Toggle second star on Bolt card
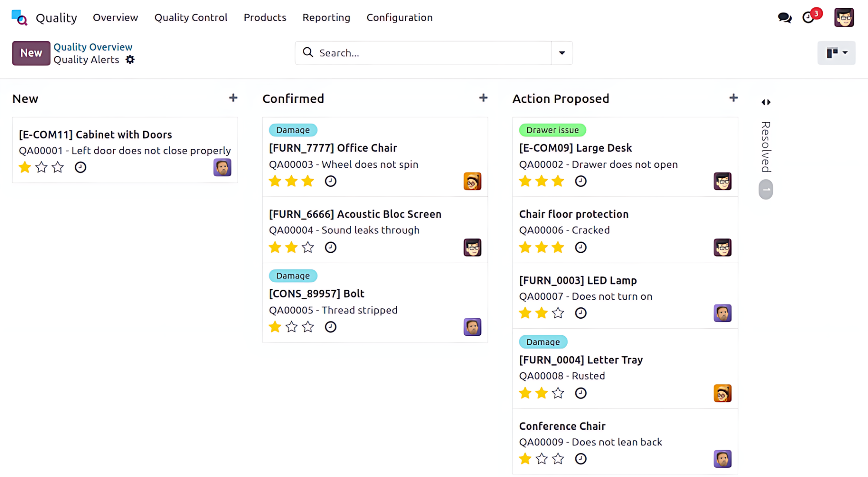Screen dimensions: 868x477 click(x=291, y=327)
